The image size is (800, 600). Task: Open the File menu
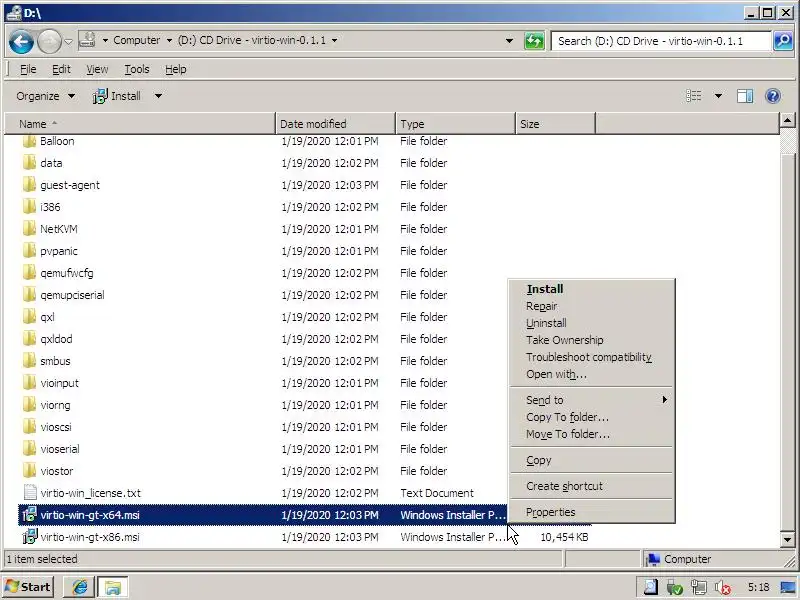[x=28, y=69]
